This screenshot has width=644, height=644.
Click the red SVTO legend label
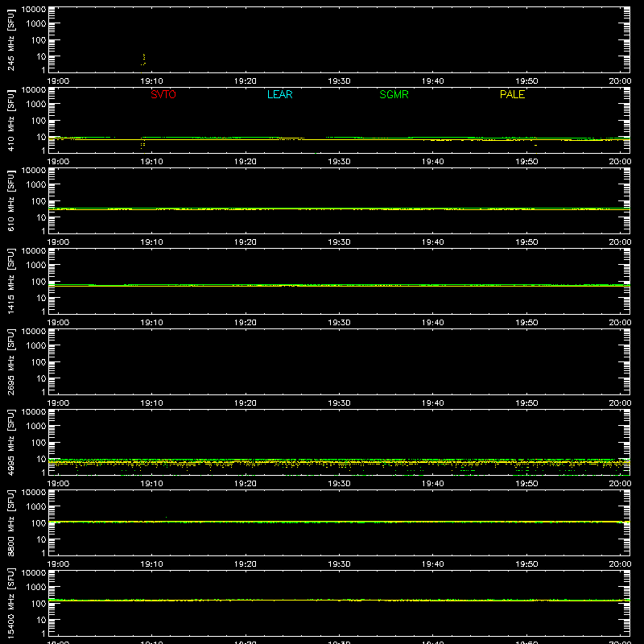click(163, 94)
